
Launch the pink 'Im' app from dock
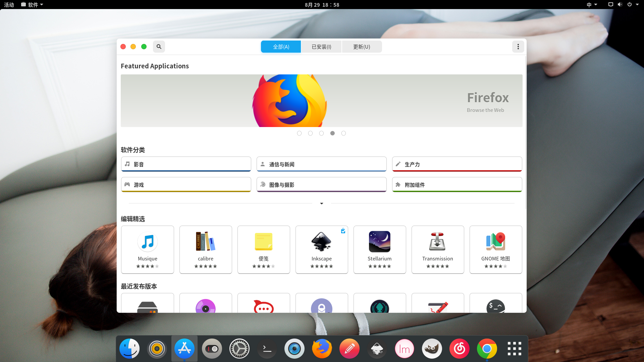click(405, 349)
